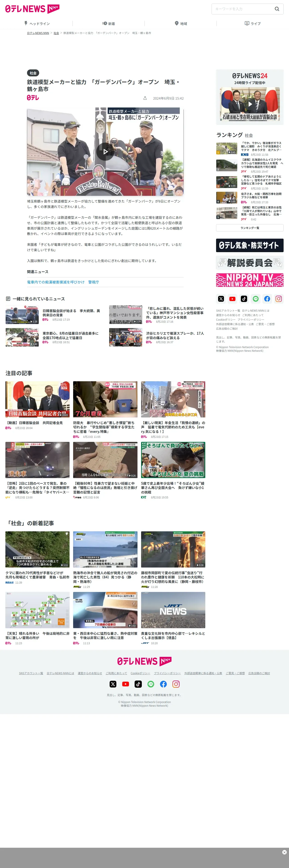Open 年金生活 厳しい現実 featured article
289x868 pixels.
pos(173,410)
